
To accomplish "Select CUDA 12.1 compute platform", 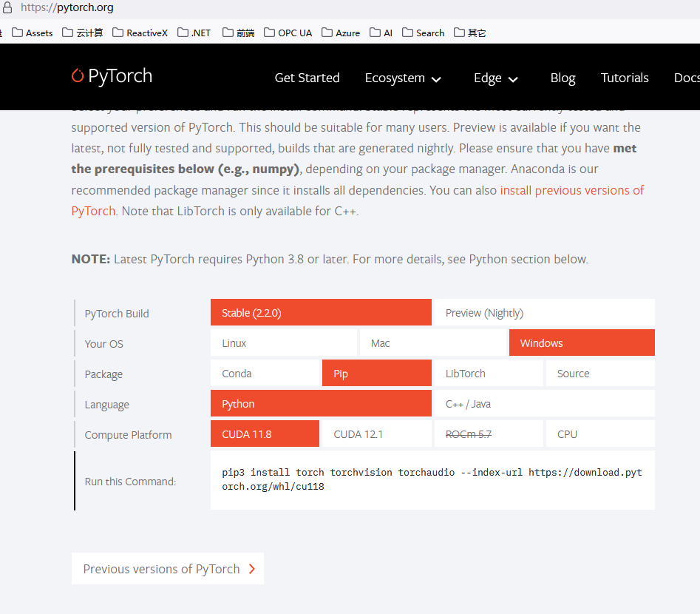I will pos(377,434).
